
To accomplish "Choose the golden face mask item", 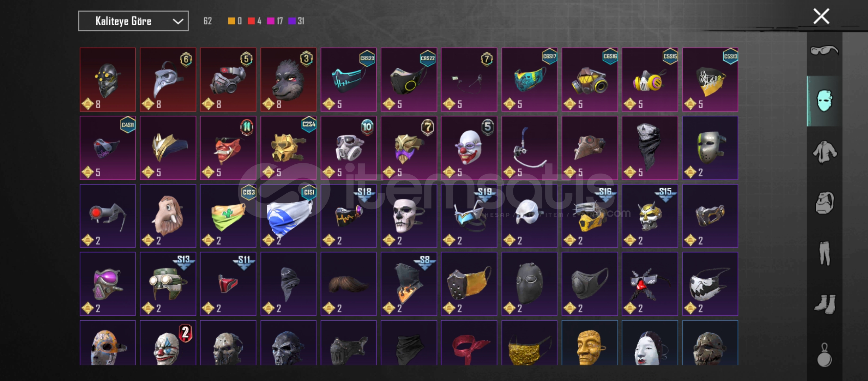I will [x=590, y=343].
